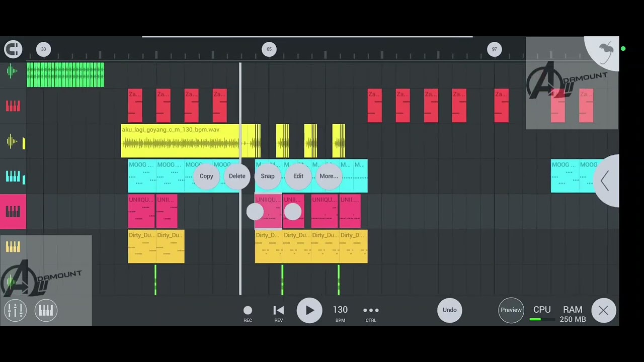Check the CPU usage meter
The height and width of the screenshot is (362, 644).
point(542,313)
